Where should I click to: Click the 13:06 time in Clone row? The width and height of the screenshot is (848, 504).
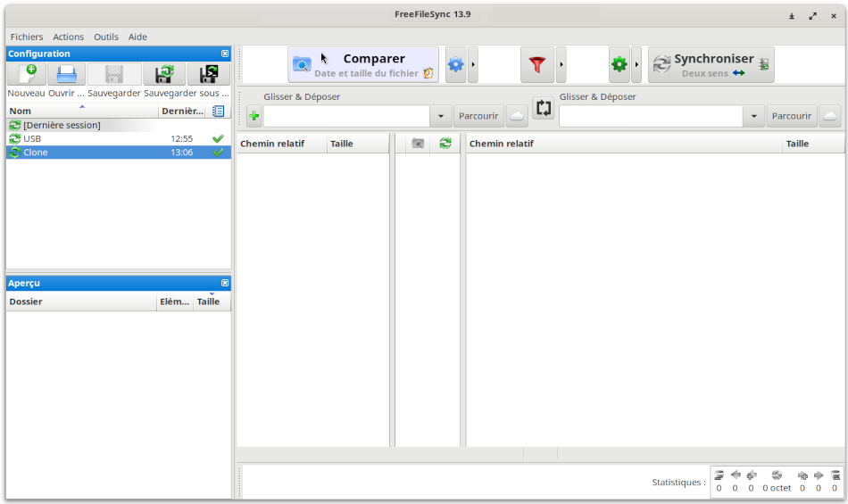coord(182,153)
